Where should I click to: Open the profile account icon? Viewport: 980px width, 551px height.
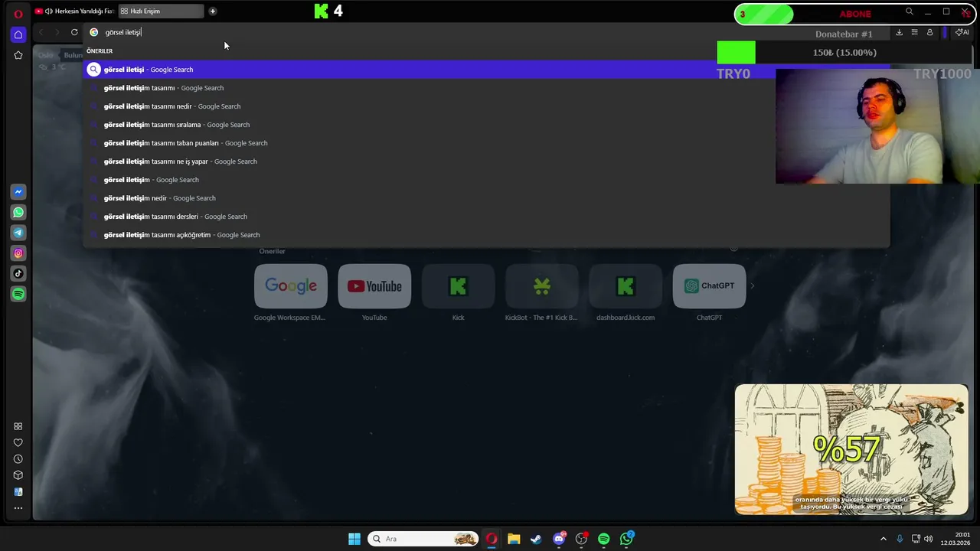click(x=929, y=32)
